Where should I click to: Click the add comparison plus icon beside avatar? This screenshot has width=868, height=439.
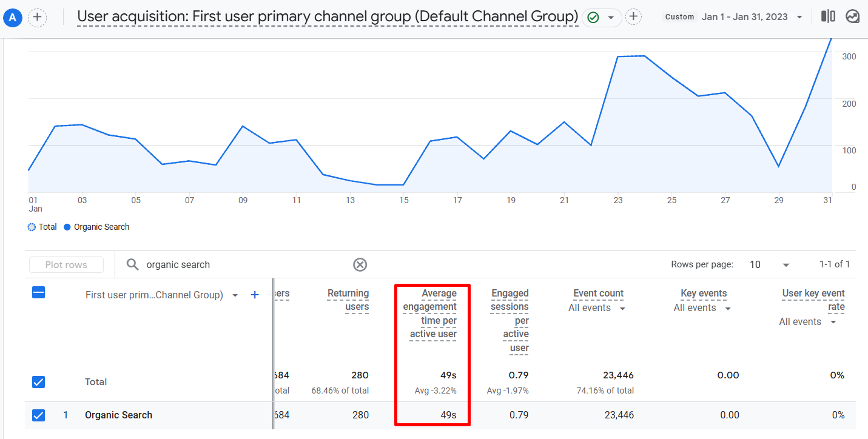tap(37, 17)
